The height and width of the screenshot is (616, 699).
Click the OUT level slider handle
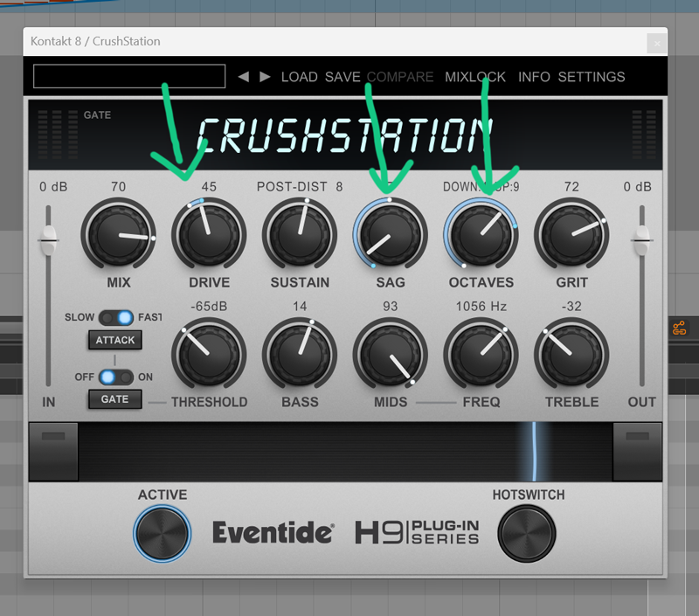642,239
